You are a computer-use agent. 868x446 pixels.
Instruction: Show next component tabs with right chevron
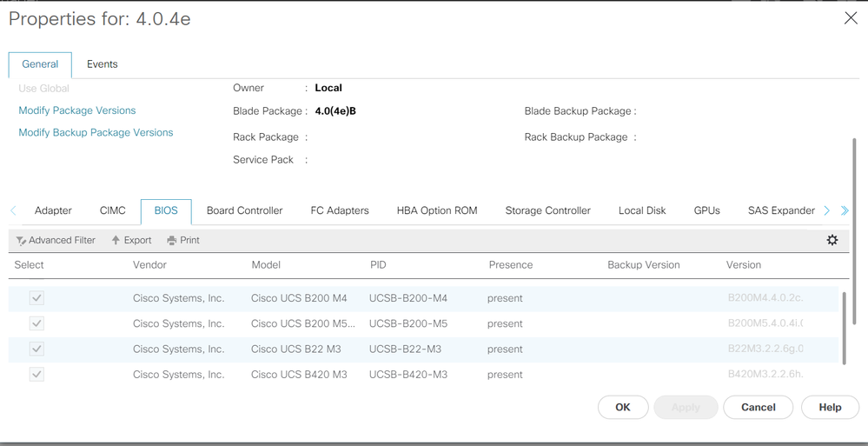click(827, 210)
